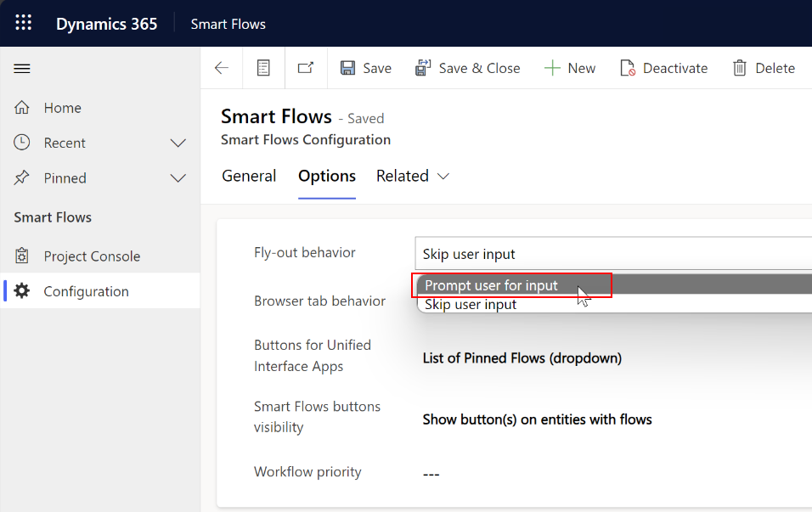Click the Pinned pushpin icon

click(x=22, y=177)
